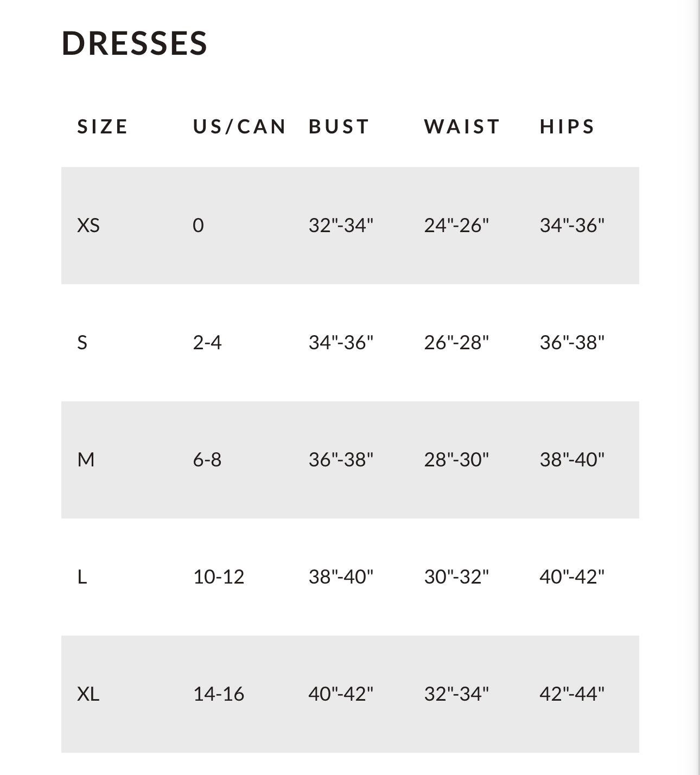Select the US/CAN value 14-16

pyautogui.click(x=219, y=694)
